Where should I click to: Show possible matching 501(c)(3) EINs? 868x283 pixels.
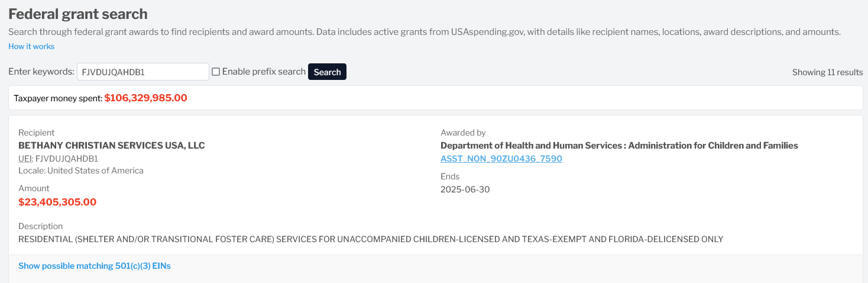pos(95,266)
